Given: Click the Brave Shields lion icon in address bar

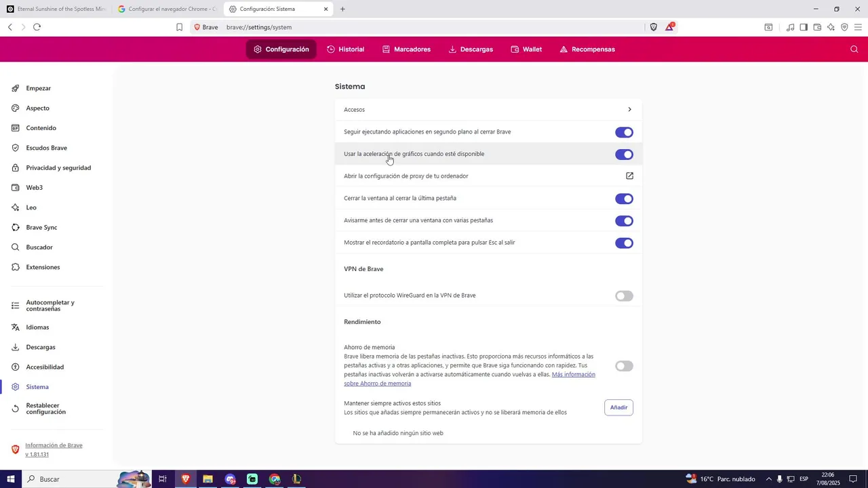Looking at the screenshot, I should 654,27.
